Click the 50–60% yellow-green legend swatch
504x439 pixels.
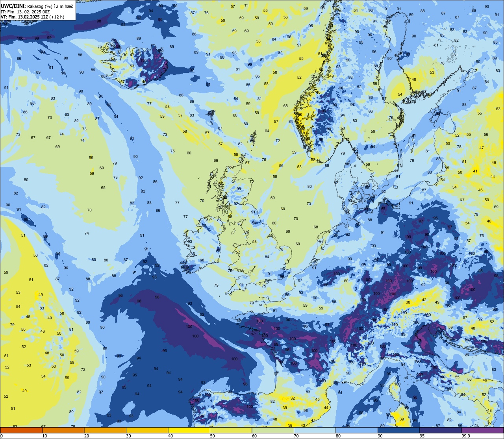(x=231, y=430)
